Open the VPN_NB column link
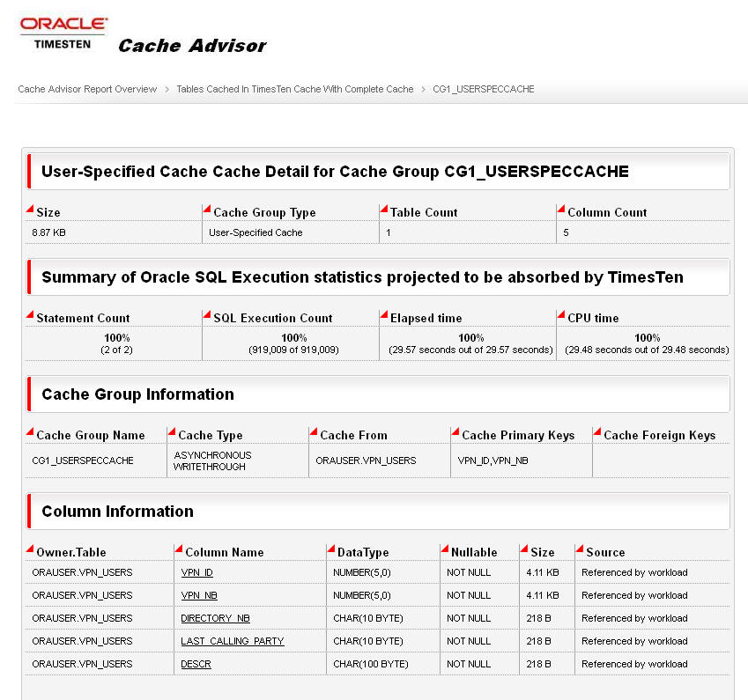The height and width of the screenshot is (700, 748). (199, 595)
